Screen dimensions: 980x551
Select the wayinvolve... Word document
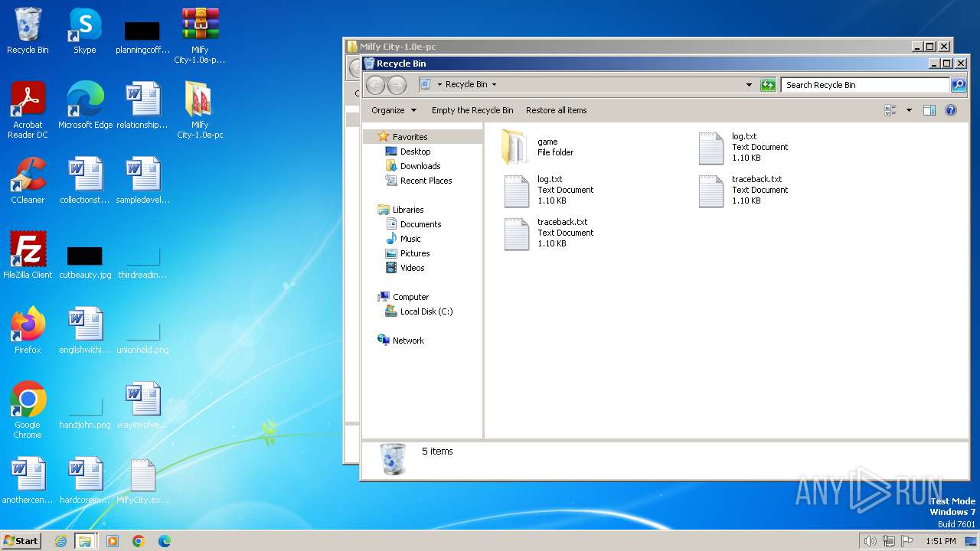click(x=142, y=406)
